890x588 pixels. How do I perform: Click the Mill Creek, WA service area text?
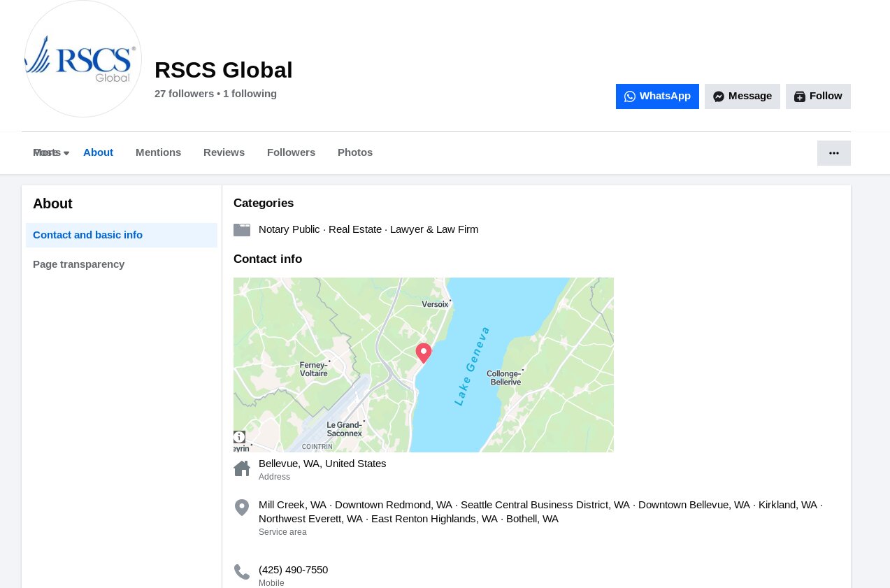[x=292, y=505]
